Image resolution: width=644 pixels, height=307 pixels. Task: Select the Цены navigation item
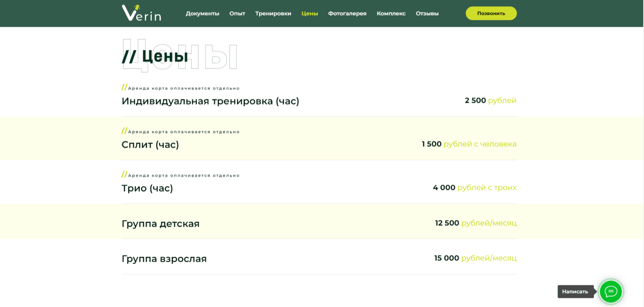tap(310, 13)
